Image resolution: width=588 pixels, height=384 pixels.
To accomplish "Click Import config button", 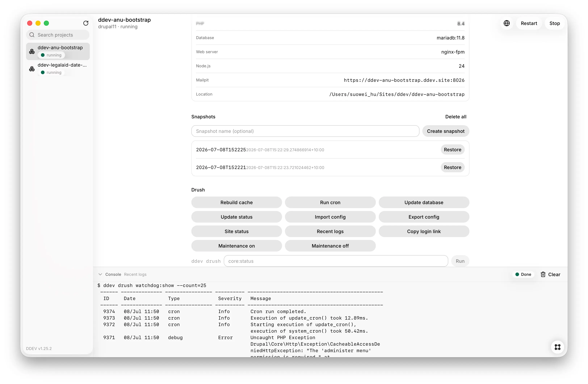I will [330, 217].
